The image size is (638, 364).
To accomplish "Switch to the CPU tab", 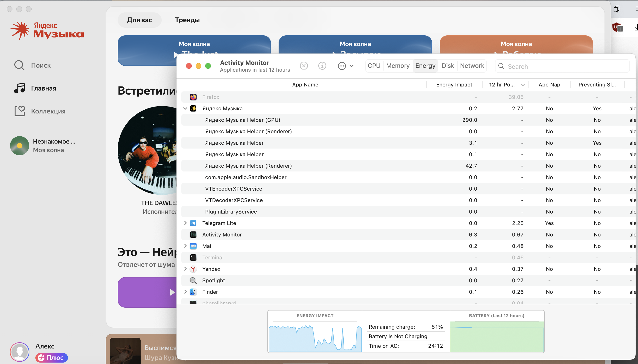I will (x=374, y=66).
